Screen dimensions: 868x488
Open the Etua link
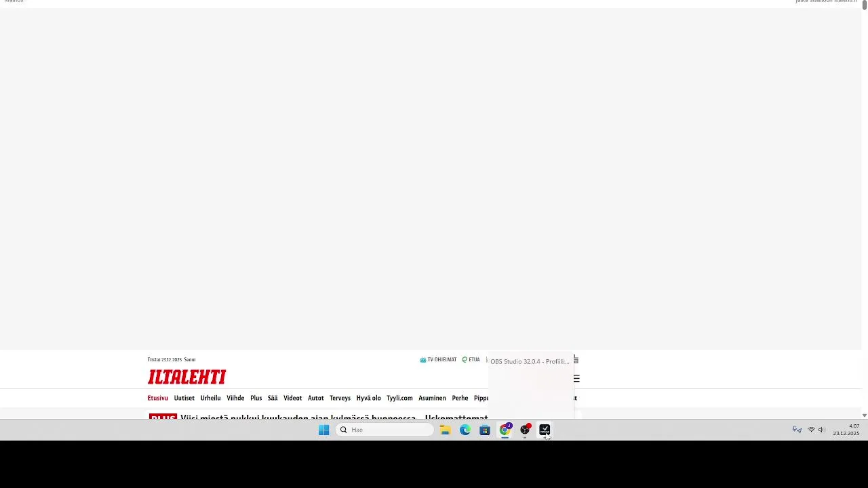point(471,360)
